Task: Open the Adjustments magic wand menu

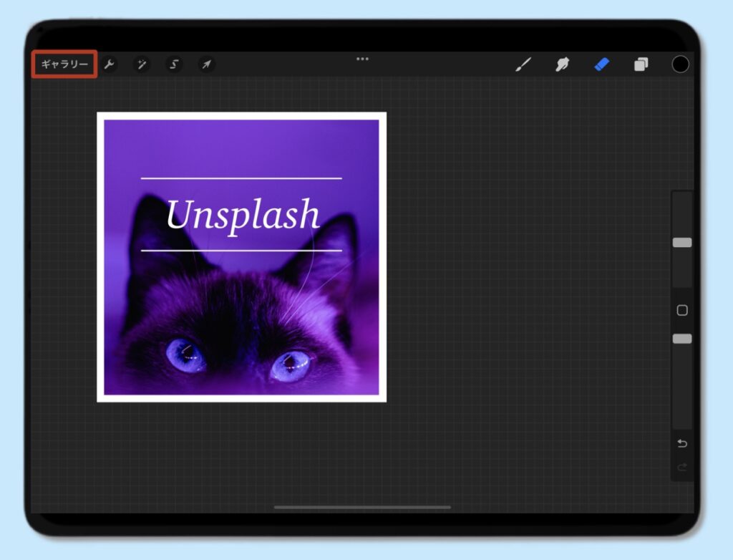Action: tap(142, 64)
